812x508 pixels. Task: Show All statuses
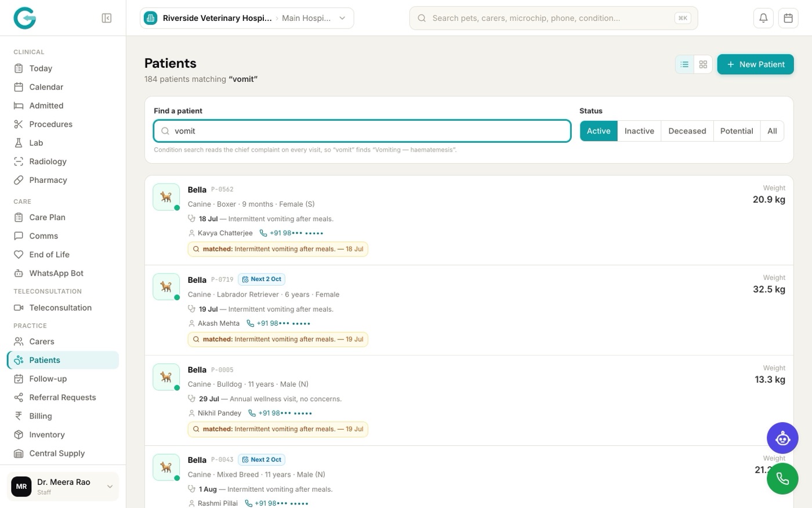pyautogui.click(x=772, y=131)
